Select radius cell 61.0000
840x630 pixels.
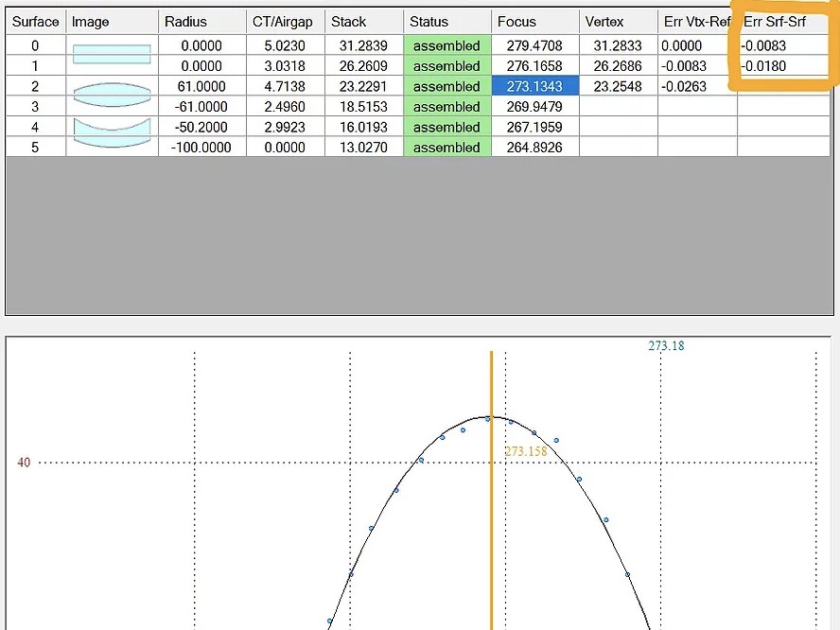(202, 86)
